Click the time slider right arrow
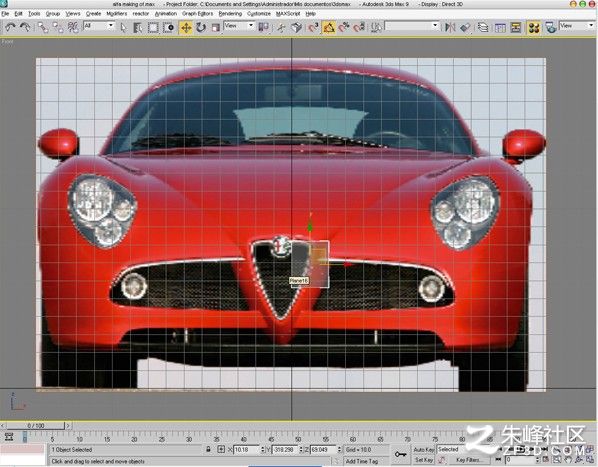Viewport: 598px width, 467px height. click(68, 425)
